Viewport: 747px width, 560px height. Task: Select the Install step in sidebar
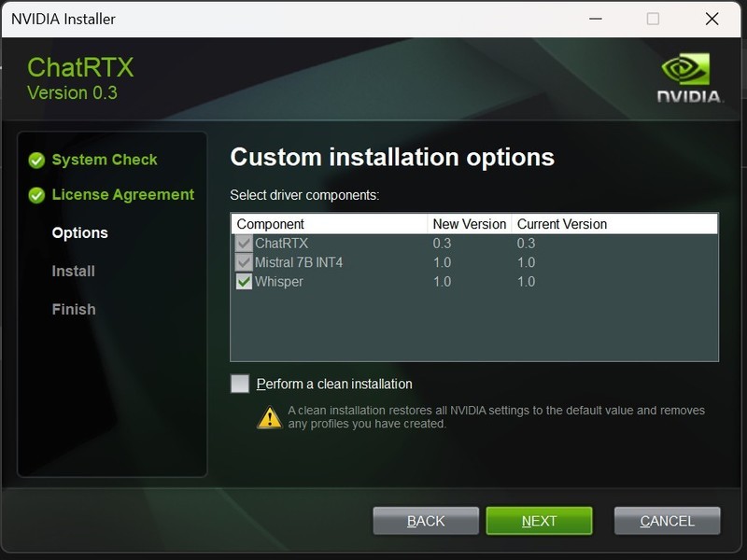(x=74, y=271)
